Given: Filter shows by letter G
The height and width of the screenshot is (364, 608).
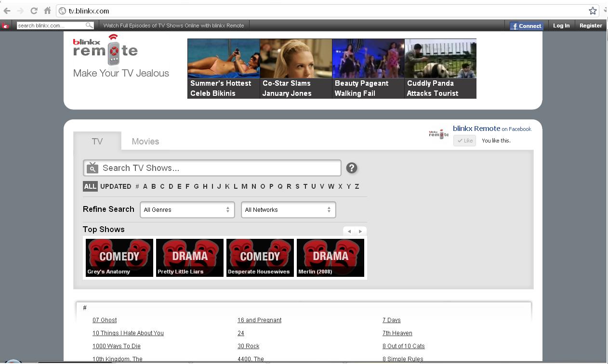Looking at the screenshot, I should pos(196,186).
